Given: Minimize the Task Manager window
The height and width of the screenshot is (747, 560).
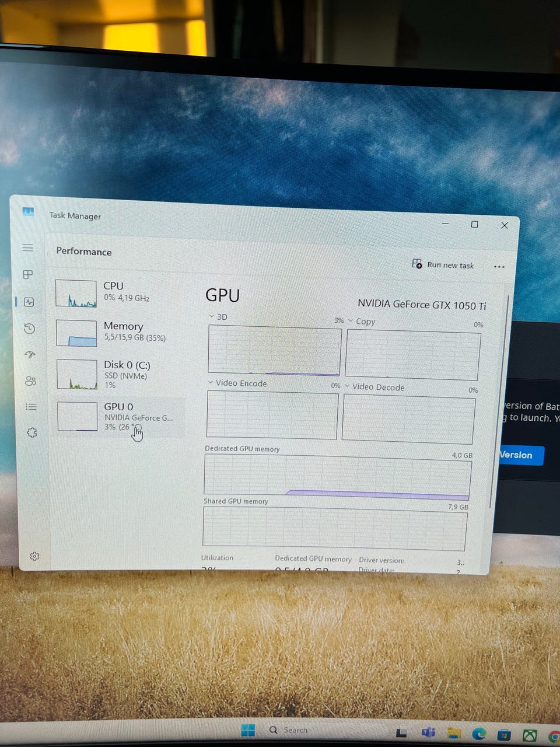Looking at the screenshot, I should (x=445, y=224).
